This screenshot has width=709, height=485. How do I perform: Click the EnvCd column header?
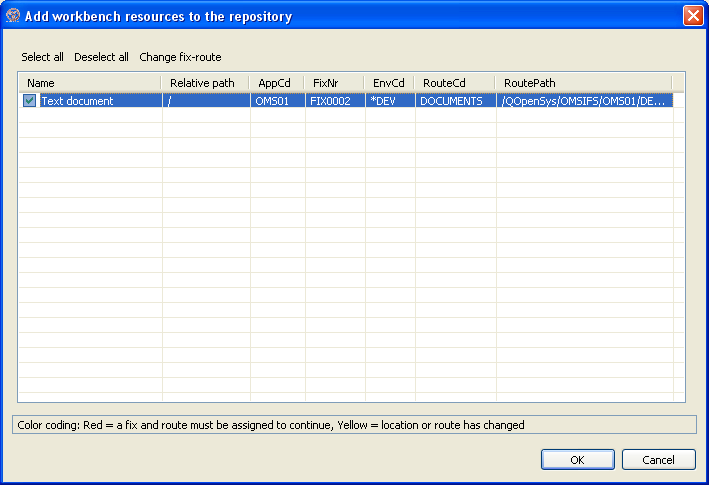tap(389, 83)
